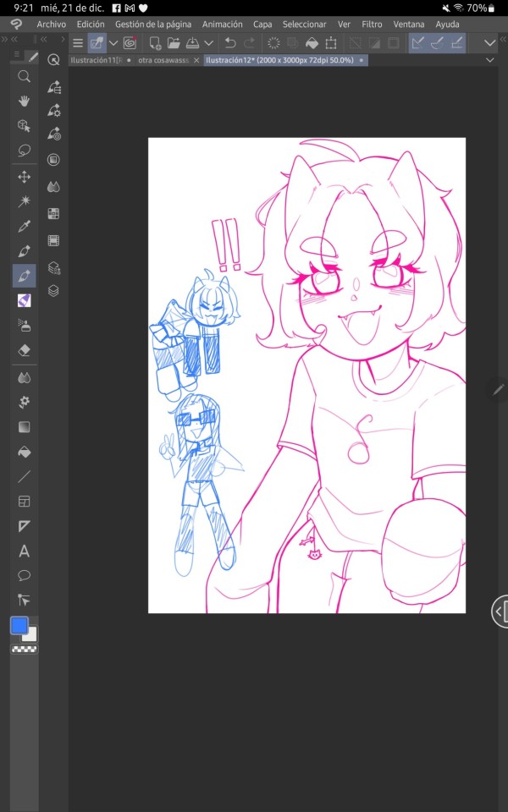Select the Ruler triangle tool
This screenshot has height=812, width=508.
[24, 526]
